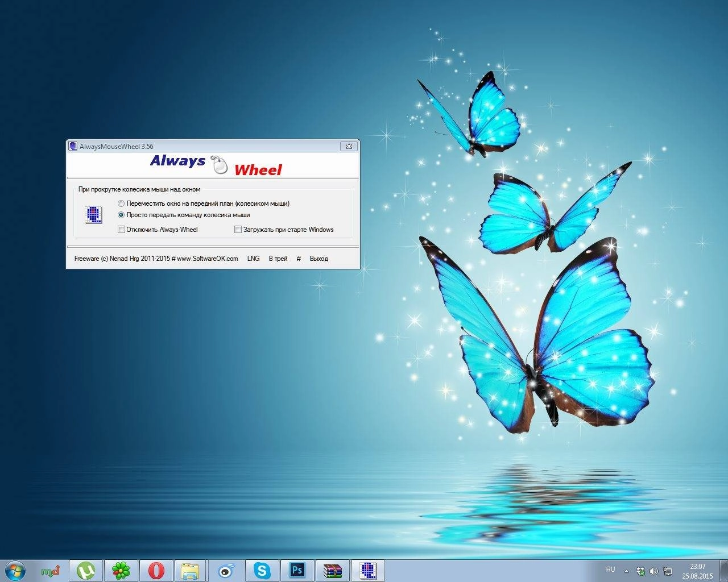This screenshot has height=582, width=728.
Task: Open Skype from the taskbar
Action: pos(262,570)
